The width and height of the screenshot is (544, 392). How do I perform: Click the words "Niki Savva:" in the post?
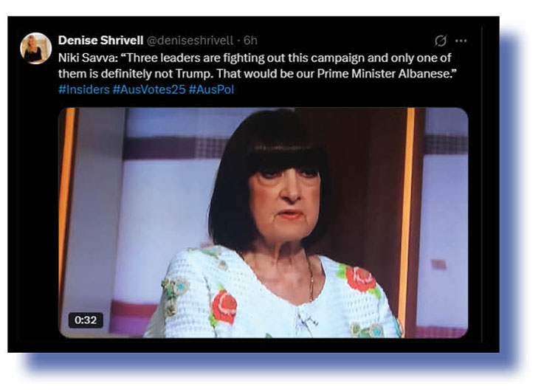point(88,58)
